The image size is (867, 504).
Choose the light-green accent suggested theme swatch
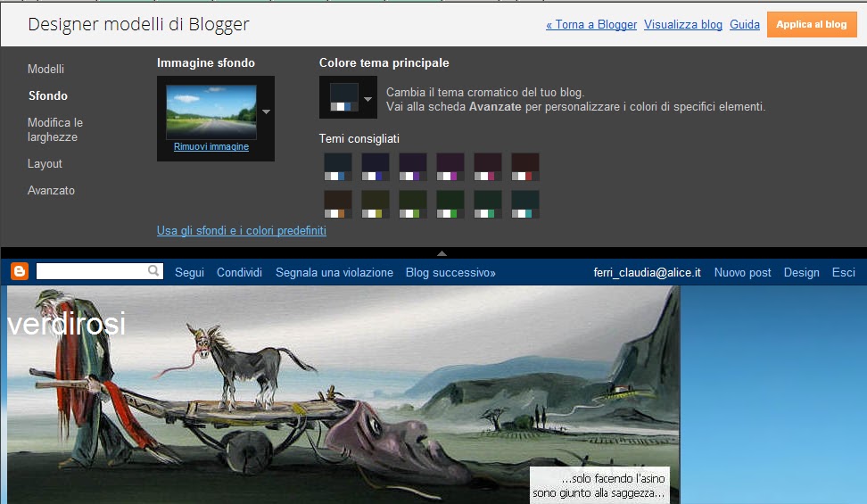(x=413, y=204)
